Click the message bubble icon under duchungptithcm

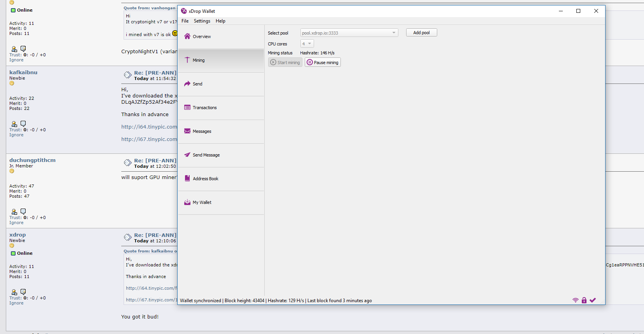pos(23,211)
